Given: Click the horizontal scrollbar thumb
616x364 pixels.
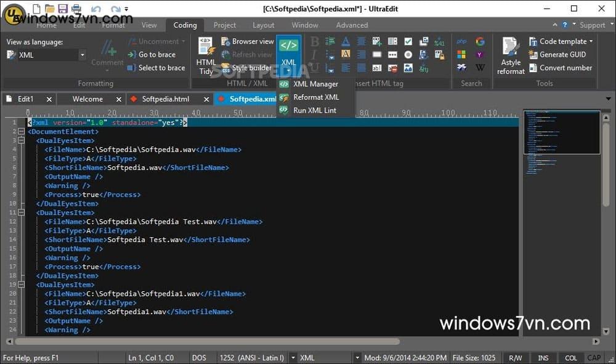Looking at the screenshot, I should [x=207, y=342].
